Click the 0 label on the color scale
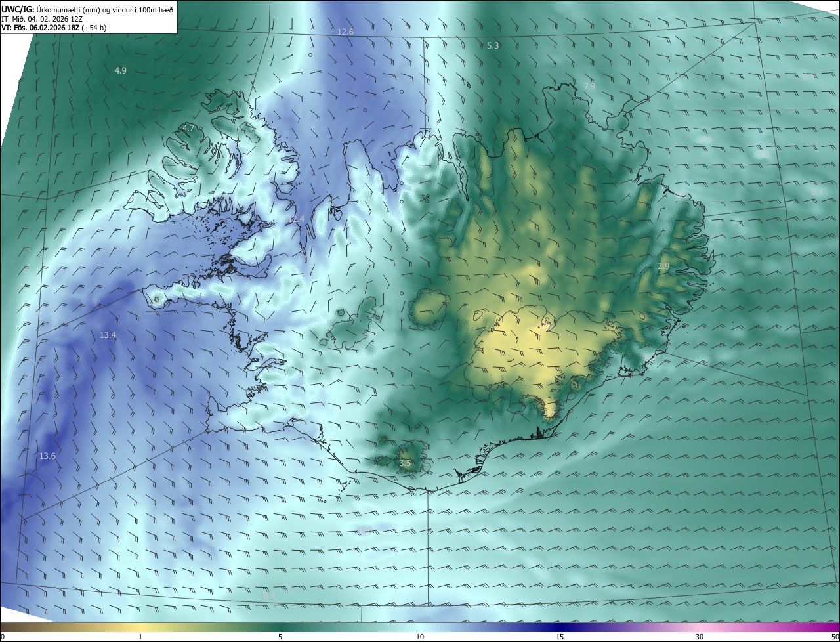 [x=3, y=637]
